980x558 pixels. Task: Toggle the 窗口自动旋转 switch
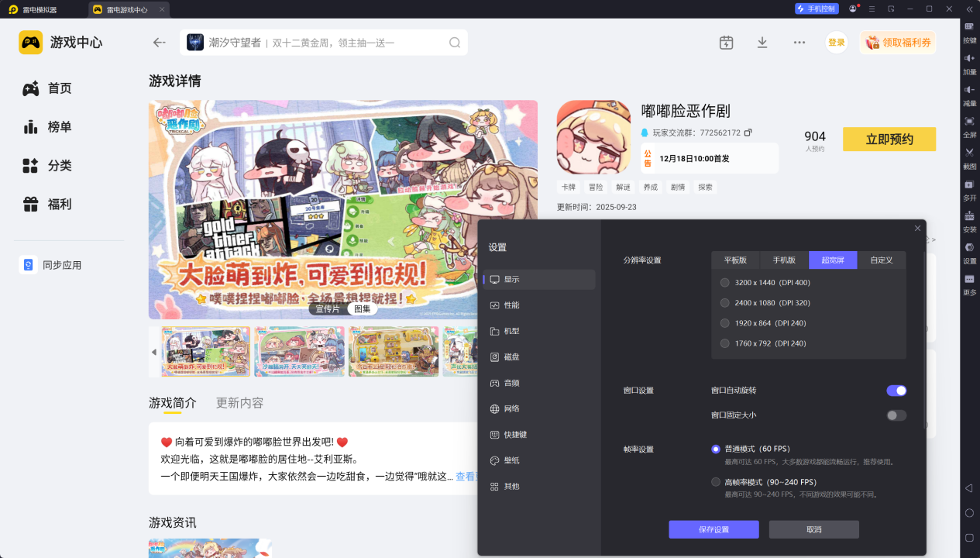point(896,391)
